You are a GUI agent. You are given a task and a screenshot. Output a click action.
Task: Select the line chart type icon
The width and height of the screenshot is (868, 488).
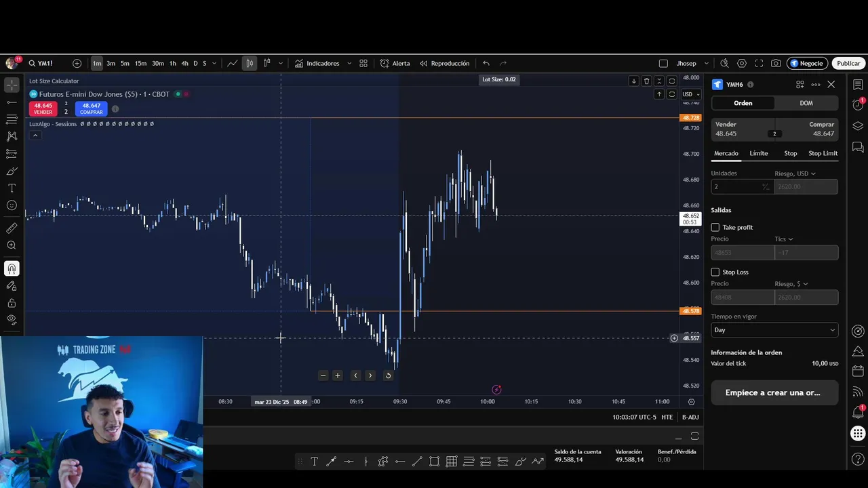(232, 63)
